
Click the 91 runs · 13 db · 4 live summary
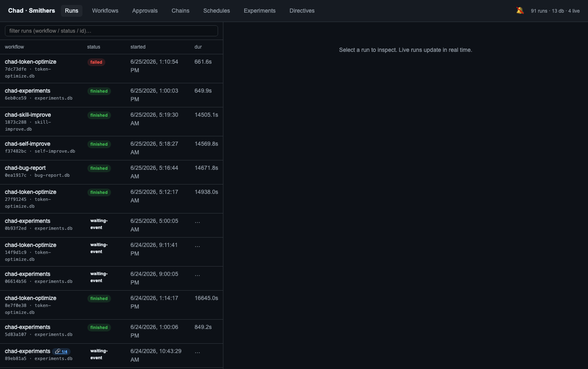coord(555,11)
